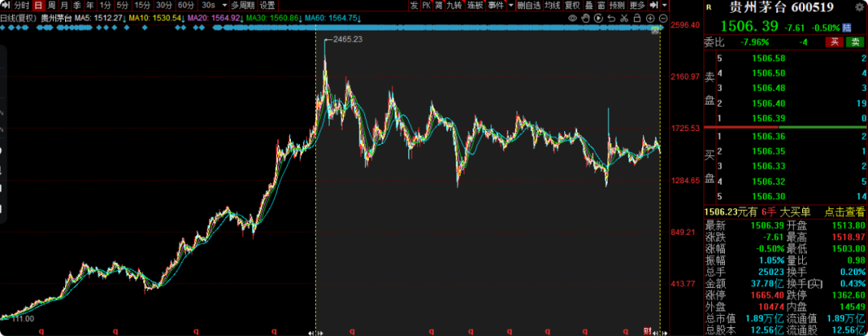868x336 pixels.
Task: Open the gear settings beside 600519
Action: click(x=860, y=6)
